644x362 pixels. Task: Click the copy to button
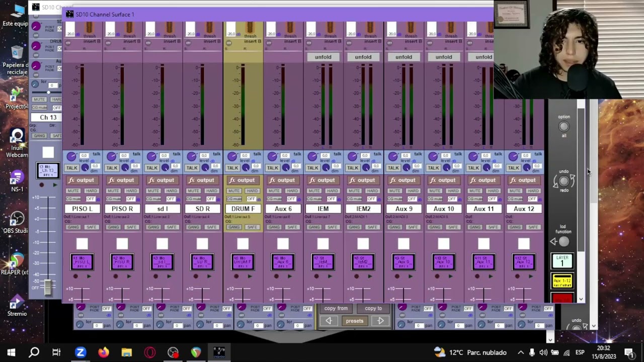click(x=373, y=309)
